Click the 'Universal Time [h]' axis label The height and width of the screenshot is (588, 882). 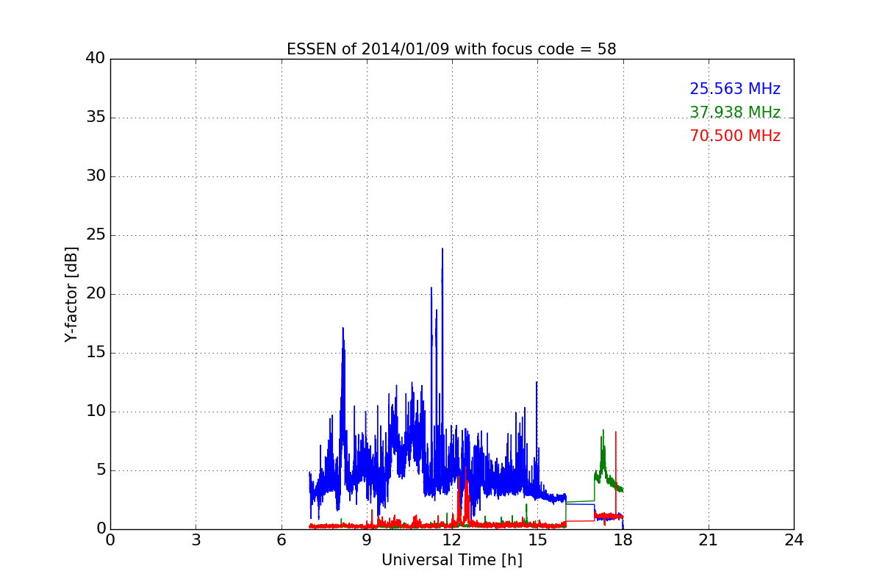point(451,560)
